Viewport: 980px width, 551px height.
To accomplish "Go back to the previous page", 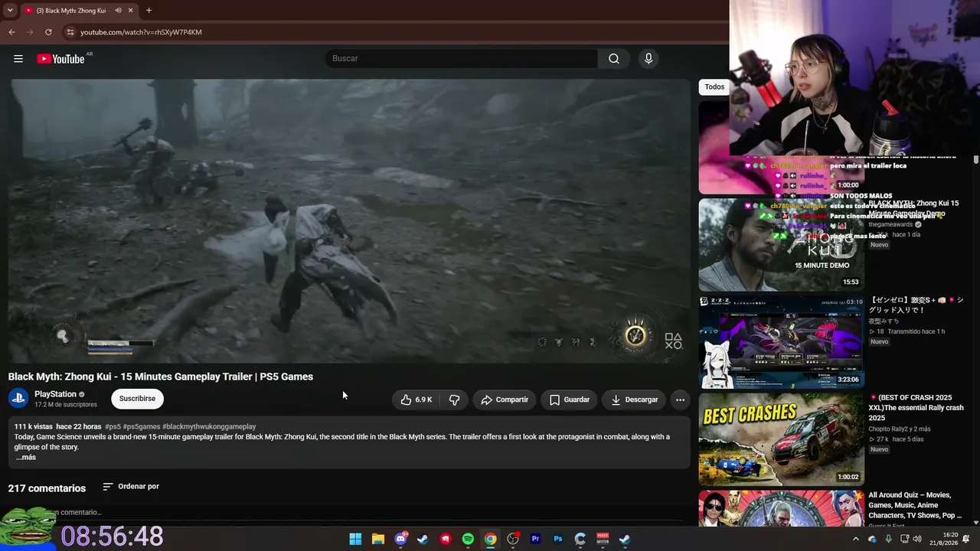I will [11, 32].
